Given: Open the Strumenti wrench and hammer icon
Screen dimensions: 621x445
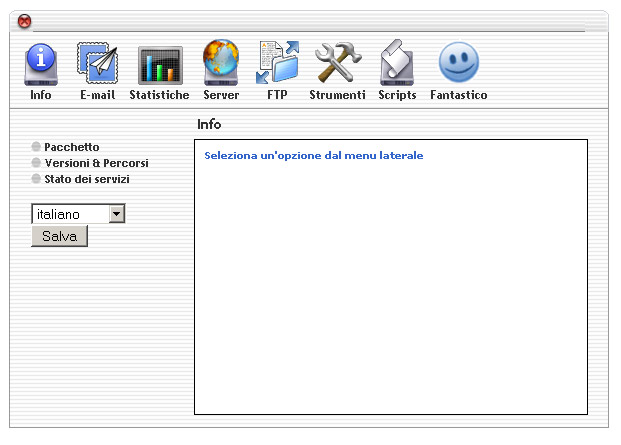Looking at the screenshot, I should click(338, 63).
